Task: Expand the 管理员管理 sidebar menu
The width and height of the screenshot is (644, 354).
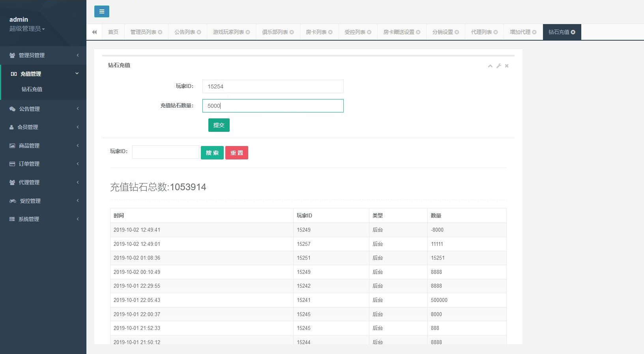Action: tap(43, 55)
